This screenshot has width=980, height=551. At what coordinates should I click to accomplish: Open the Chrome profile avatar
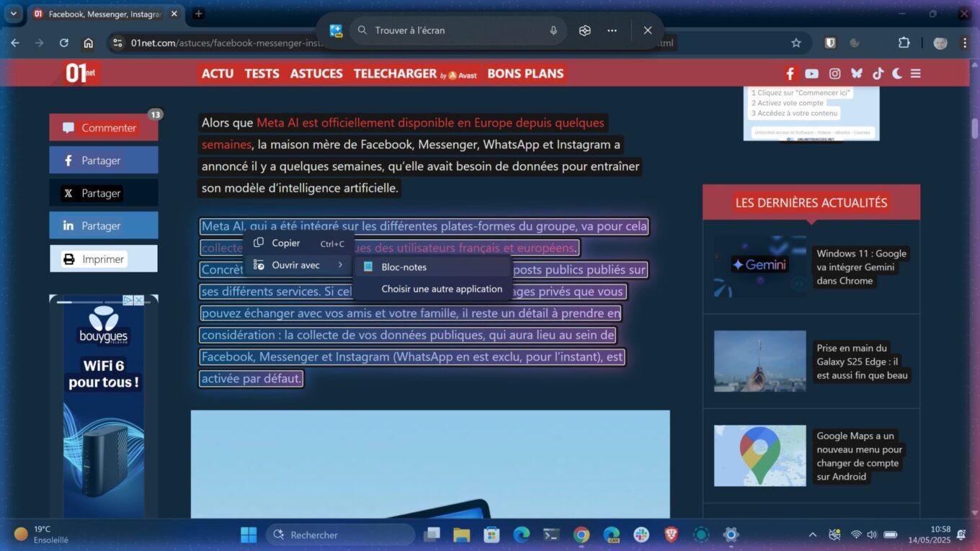point(940,43)
